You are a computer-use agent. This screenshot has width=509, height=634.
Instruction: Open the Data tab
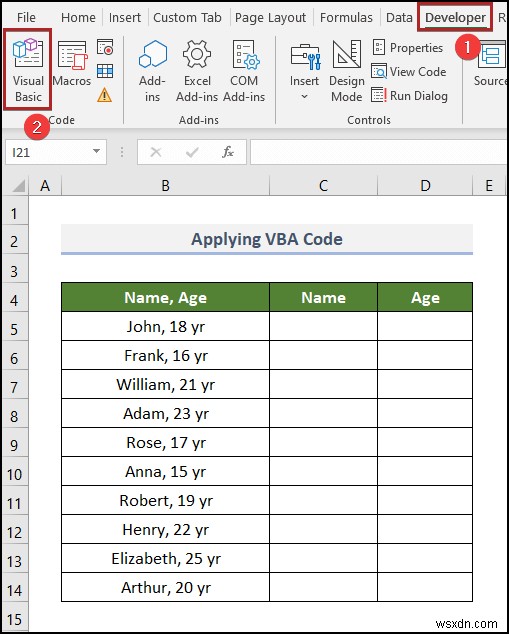click(x=399, y=18)
